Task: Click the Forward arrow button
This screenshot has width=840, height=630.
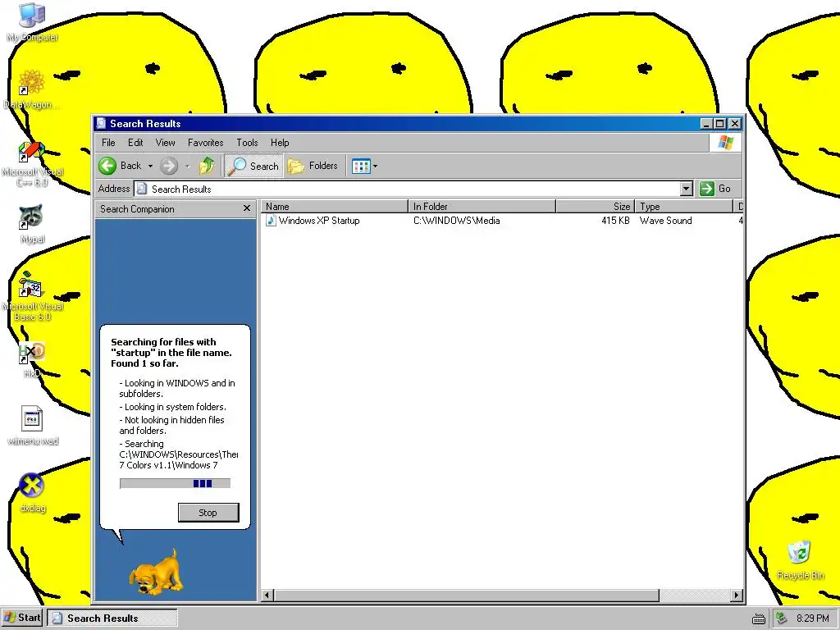Action: (169, 166)
